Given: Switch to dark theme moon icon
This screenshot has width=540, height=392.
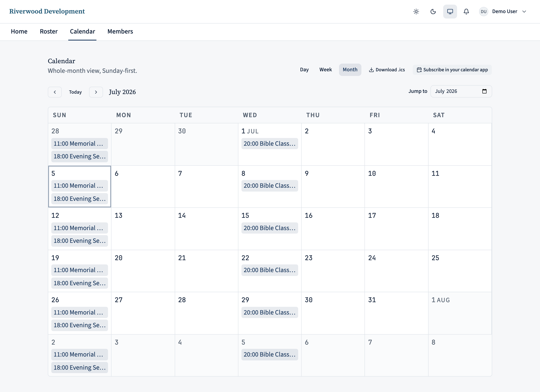Looking at the screenshot, I should (x=433, y=11).
